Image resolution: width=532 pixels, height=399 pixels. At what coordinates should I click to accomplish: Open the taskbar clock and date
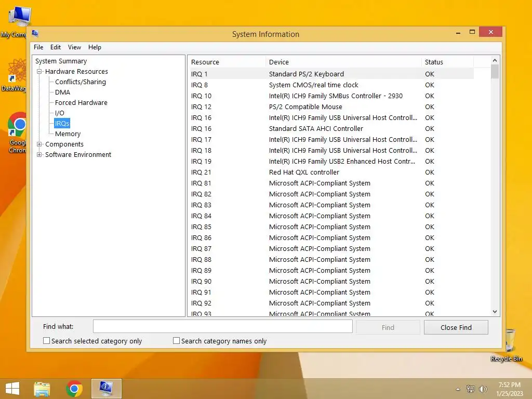[509, 389]
